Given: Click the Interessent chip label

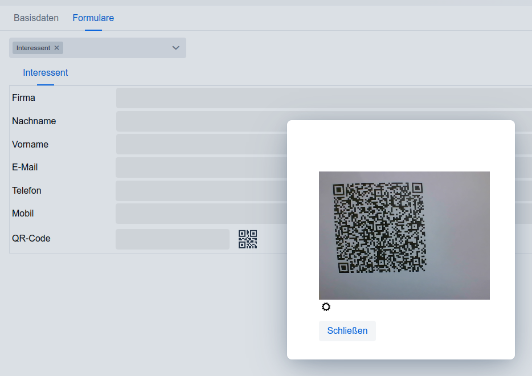Looking at the screenshot, I should pyautogui.click(x=33, y=48).
